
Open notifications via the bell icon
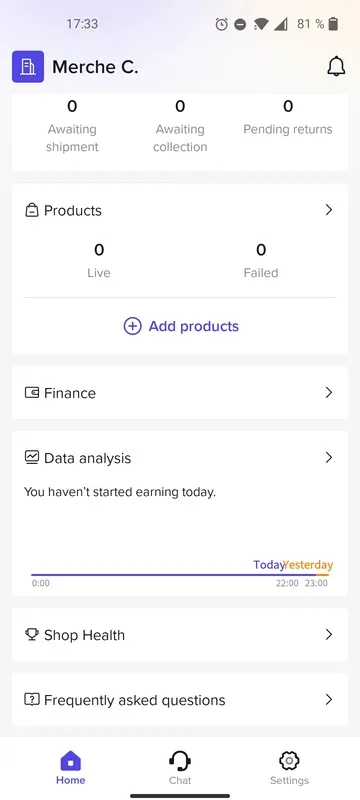click(336, 67)
